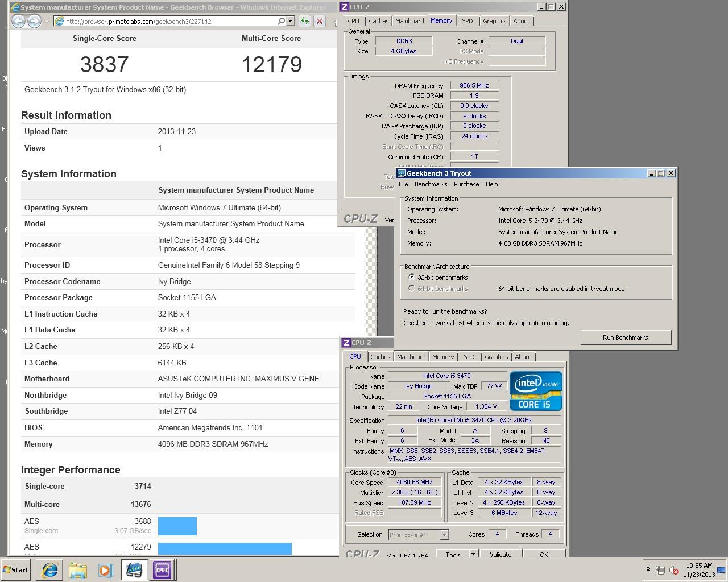Open Mainboard tab in upper CPU-Z window

(409, 21)
